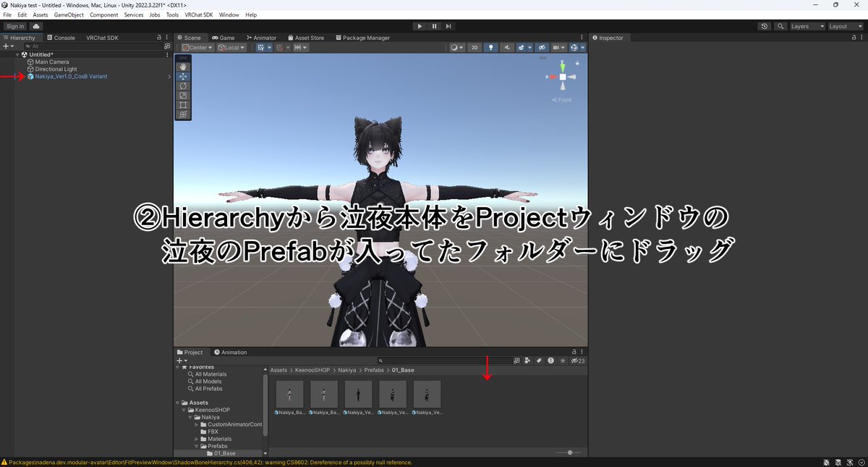Switch to the Animator tab
Screen dimensions: 868x467
261,38
